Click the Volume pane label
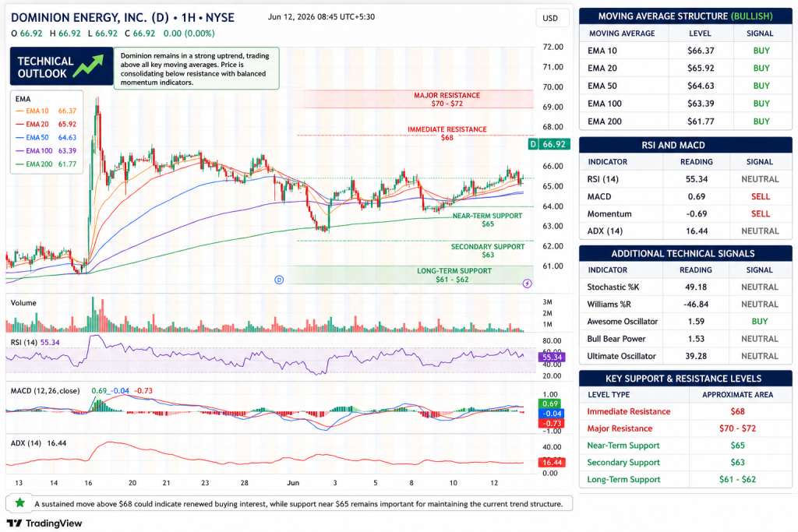This screenshot has height=532, width=798. point(23,303)
